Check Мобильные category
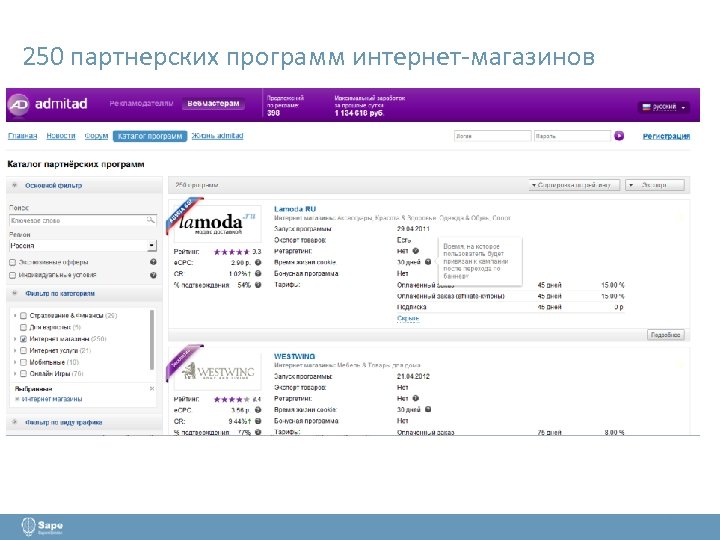This screenshot has width=720, height=540. click(23, 362)
